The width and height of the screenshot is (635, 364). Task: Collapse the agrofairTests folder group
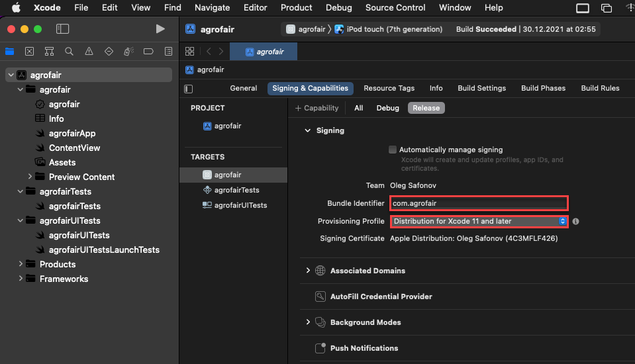(x=21, y=191)
